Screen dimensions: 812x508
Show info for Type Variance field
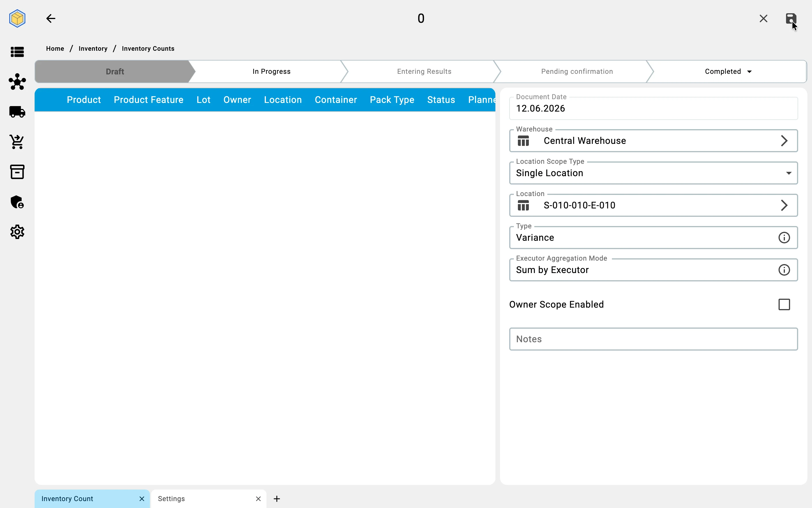pyautogui.click(x=784, y=238)
